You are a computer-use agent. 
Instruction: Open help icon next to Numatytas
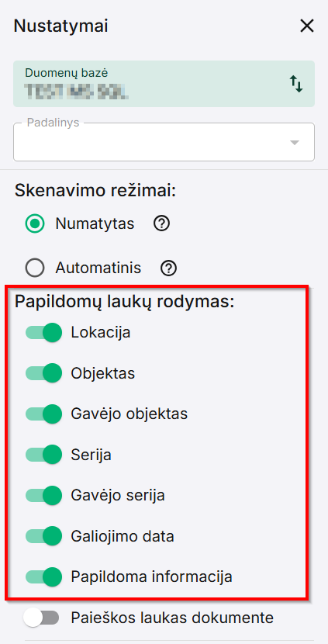(x=162, y=223)
